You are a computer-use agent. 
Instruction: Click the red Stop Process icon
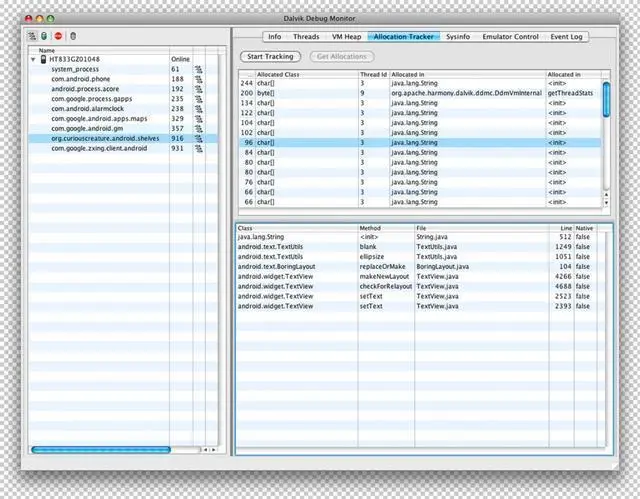(58, 36)
